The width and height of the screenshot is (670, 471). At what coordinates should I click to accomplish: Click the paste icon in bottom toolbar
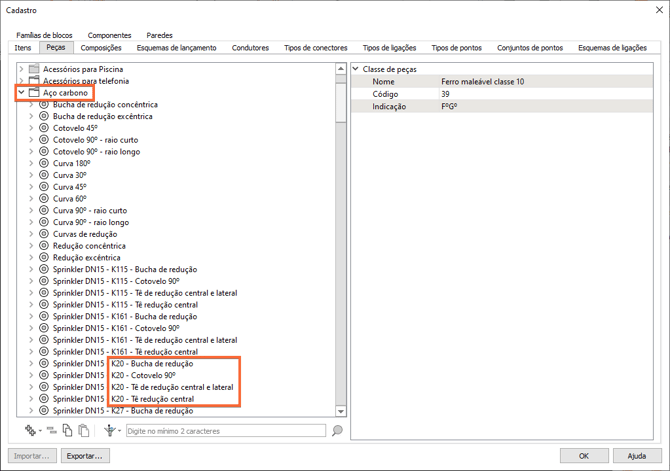pos(84,431)
